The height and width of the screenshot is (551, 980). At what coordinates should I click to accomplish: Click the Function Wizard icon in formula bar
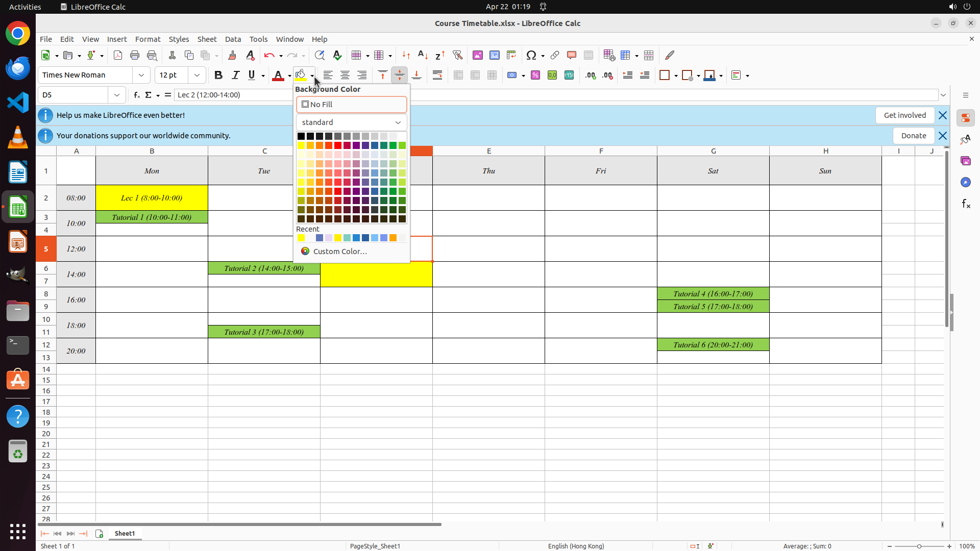click(x=136, y=95)
